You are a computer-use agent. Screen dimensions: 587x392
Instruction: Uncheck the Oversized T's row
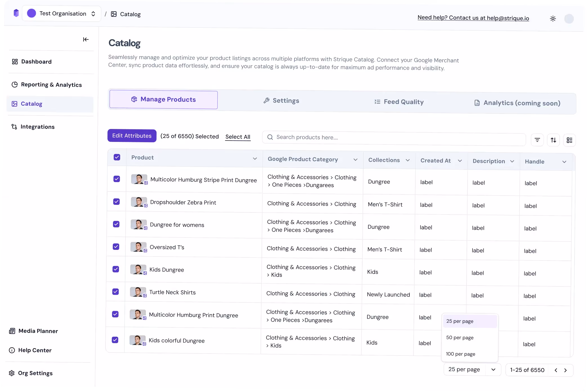pos(116,247)
